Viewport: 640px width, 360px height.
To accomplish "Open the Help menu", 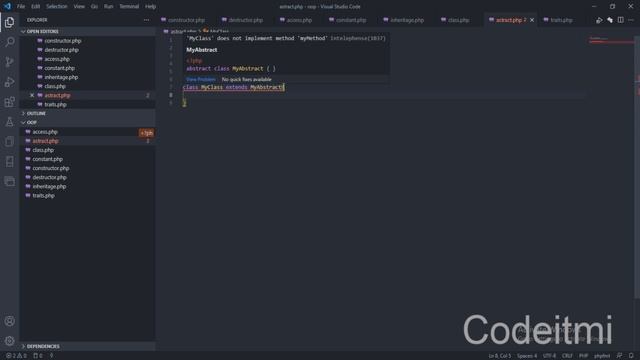I will click(151, 6).
